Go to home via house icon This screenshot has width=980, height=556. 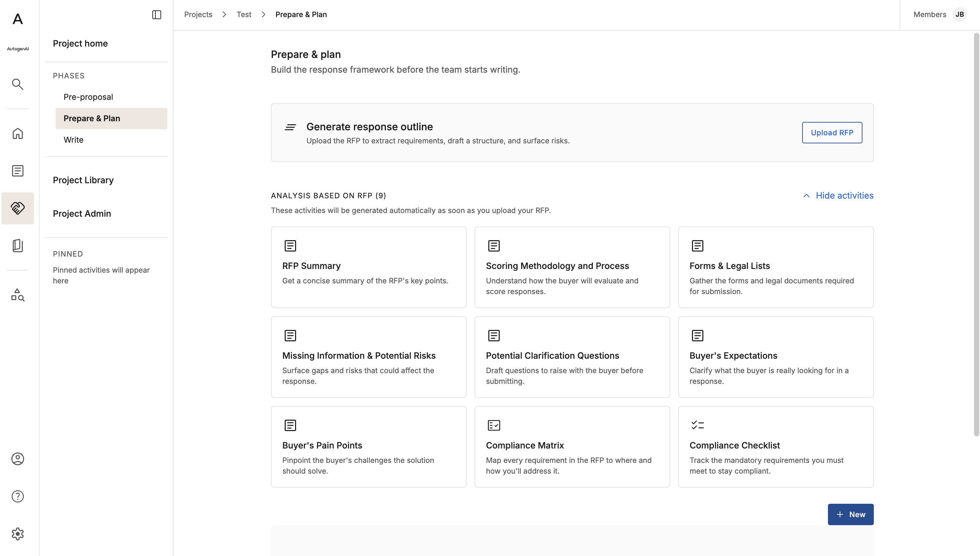[17, 133]
